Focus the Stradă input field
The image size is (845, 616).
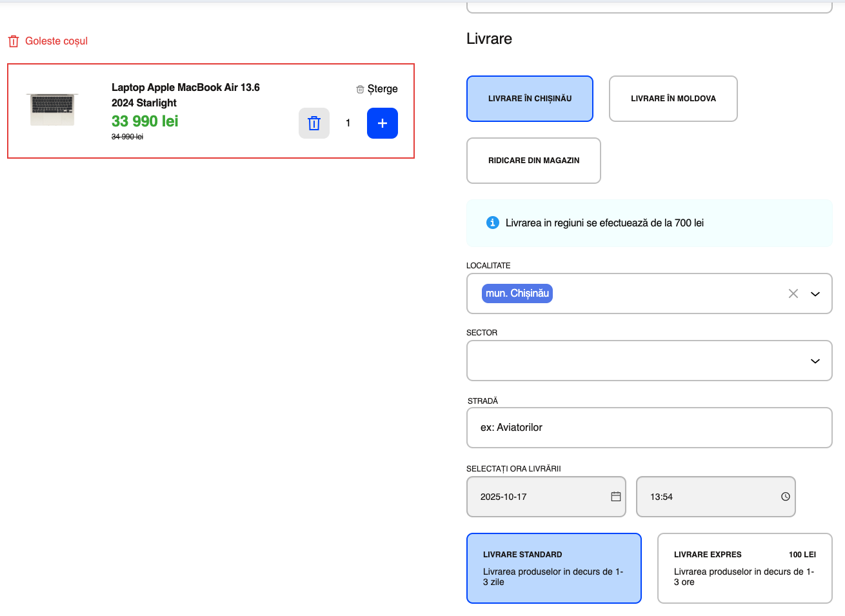(x=650, y=428)
